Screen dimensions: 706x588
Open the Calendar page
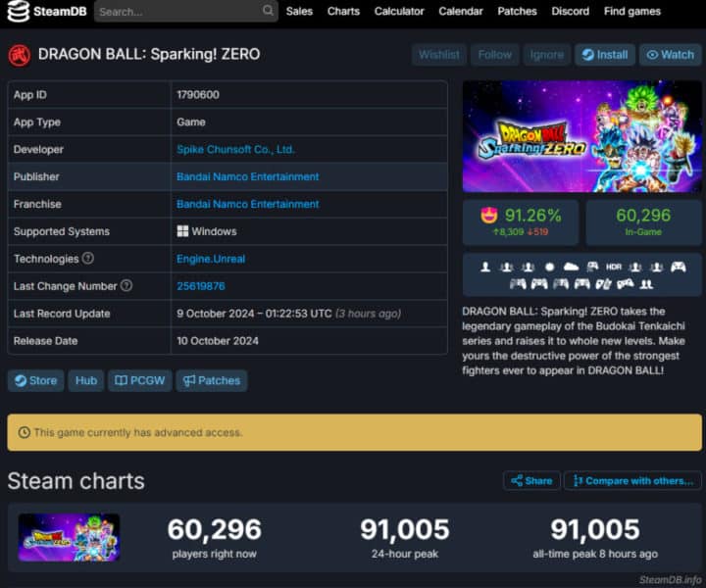click(x=460, y=11)
